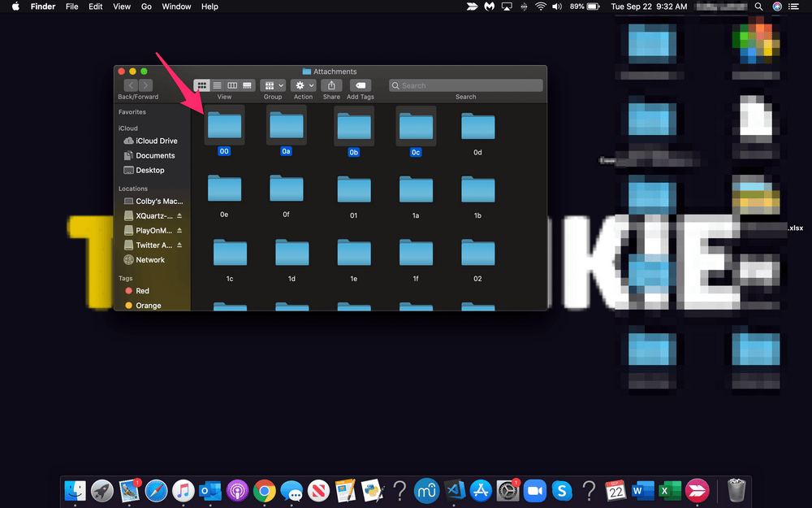This screenshot has height=508, width=812.
Task: Open System Preferences from the Dock
Action: coord(508,490)
